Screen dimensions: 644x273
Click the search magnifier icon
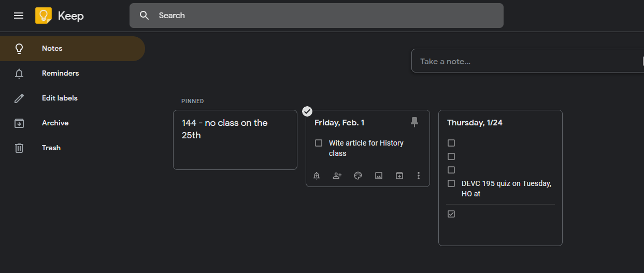click(x=145, y=16)
